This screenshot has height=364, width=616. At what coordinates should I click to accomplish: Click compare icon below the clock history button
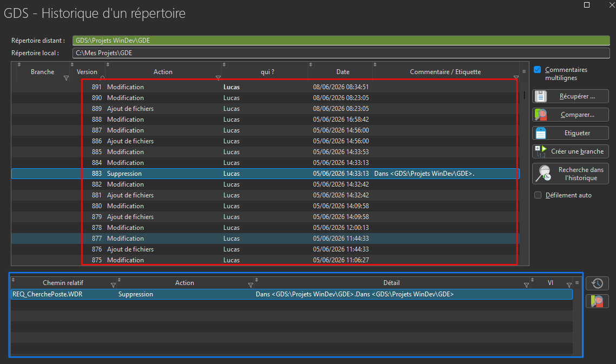click(x=597, y=301)
